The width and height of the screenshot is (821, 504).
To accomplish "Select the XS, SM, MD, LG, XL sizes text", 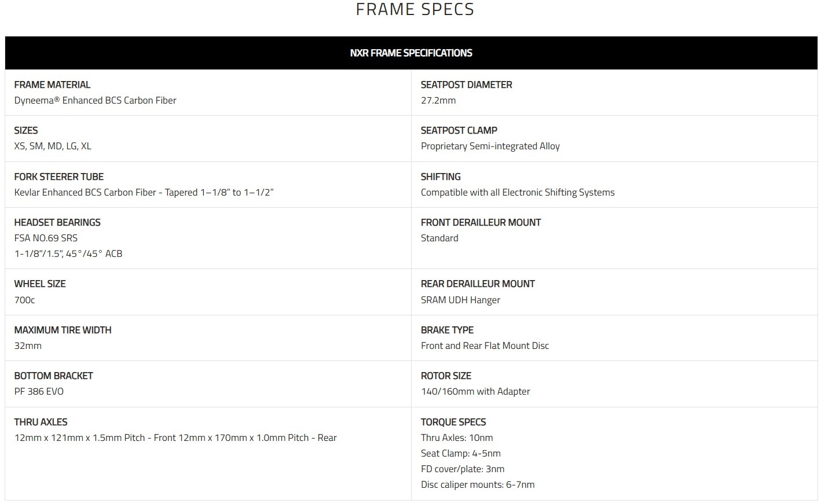I will 53,146.
